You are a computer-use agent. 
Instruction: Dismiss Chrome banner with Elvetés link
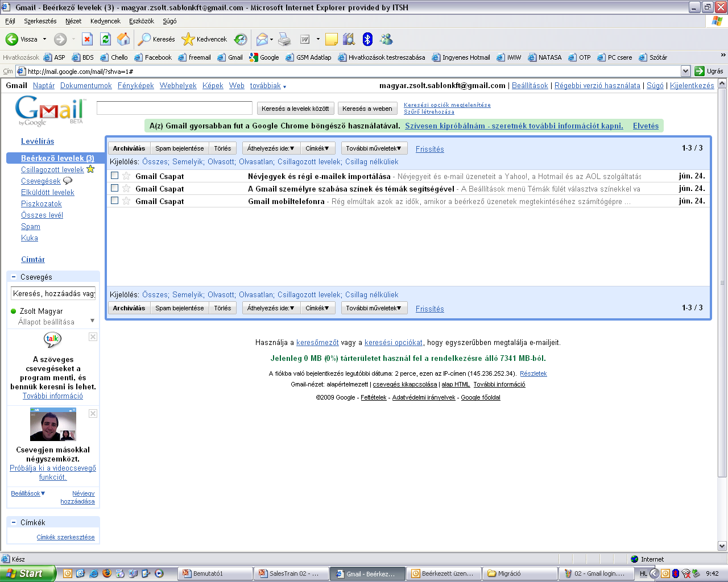coord(646,126)
